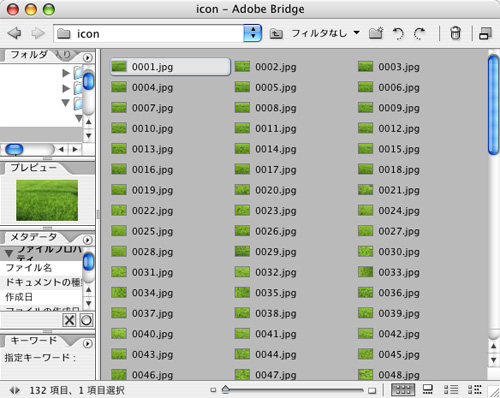This screenshot has width=500, height=398.
Task: Click the grass preview image
Action: pos(47,200)
